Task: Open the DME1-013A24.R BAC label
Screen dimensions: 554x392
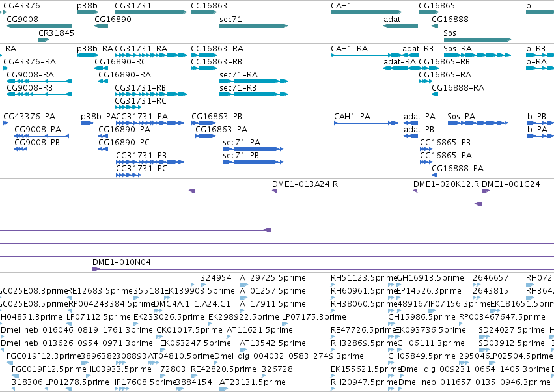Action: 305,184
